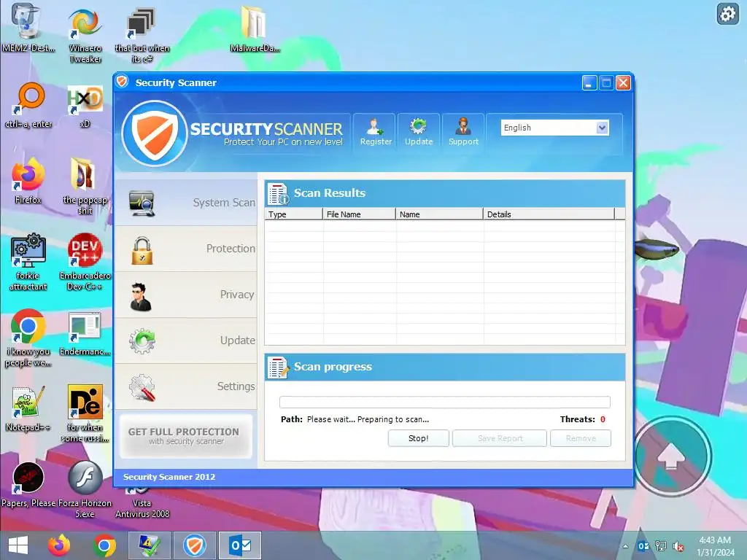Click the Security Scanner shield logo
Screen dimensions: 747x560
pyautogui.click(x=155, y=133)
